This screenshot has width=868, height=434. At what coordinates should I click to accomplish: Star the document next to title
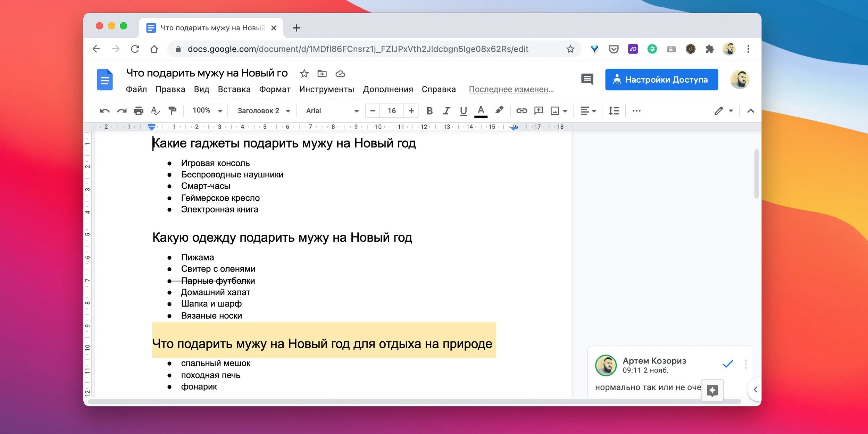(x=304, y=74)
